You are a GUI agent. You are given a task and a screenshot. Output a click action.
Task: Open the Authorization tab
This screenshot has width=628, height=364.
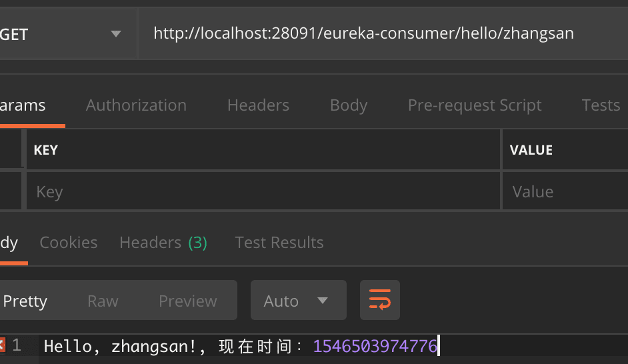(136, 105)
